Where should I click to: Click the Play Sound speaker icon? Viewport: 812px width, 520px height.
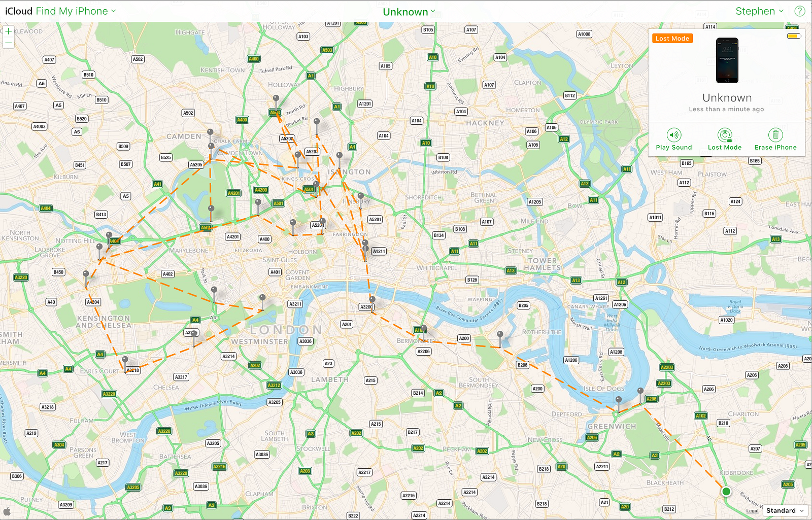coord(673,134)
